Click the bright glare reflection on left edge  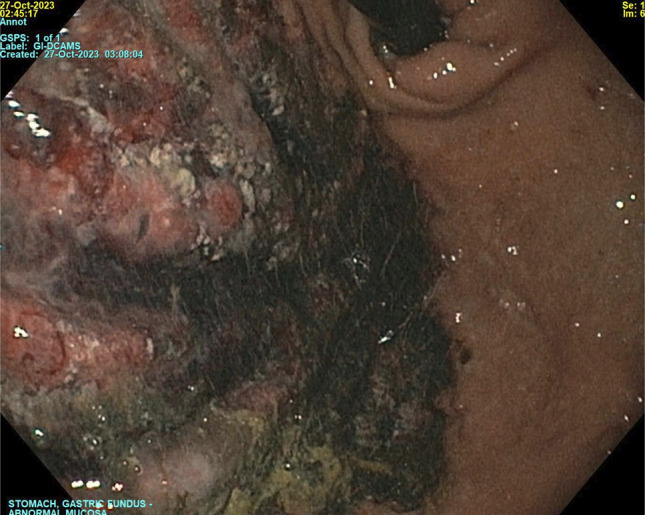31,119
